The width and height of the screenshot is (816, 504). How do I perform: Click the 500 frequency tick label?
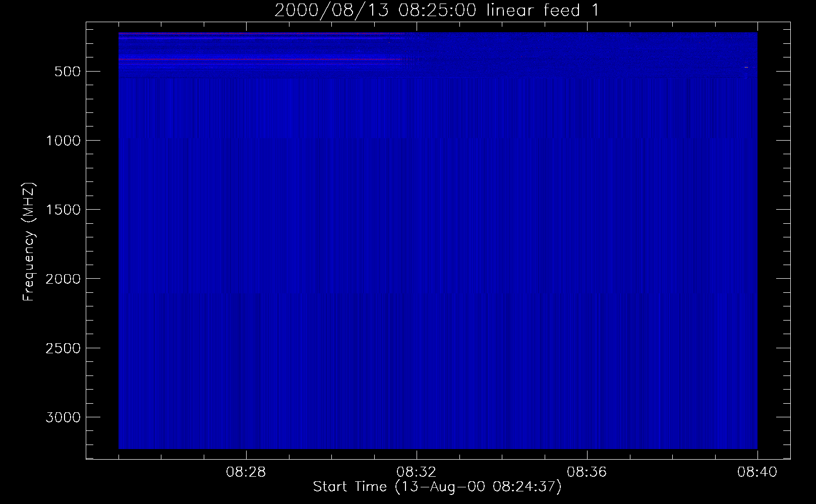pos(68,72)
